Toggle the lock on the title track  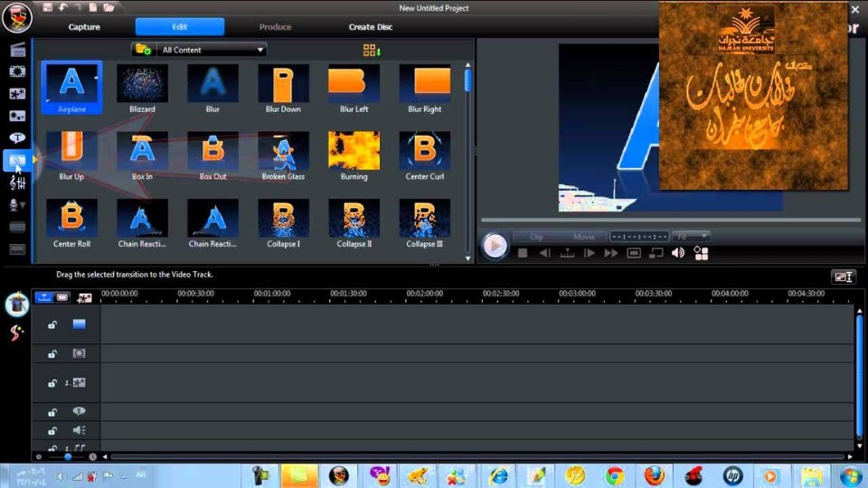[52, 411]
